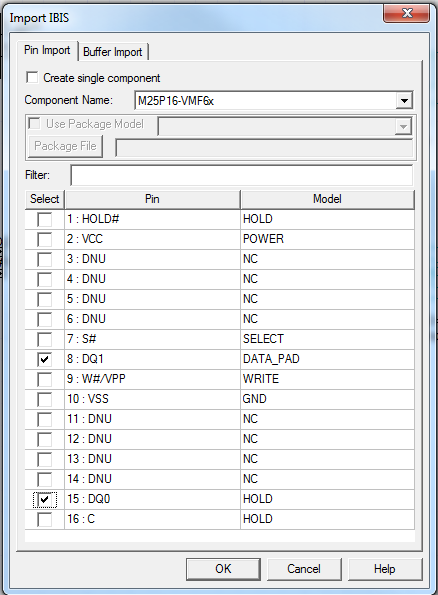Click the OK button
Viewport: 438px width, 595px height.
(223, 569)
